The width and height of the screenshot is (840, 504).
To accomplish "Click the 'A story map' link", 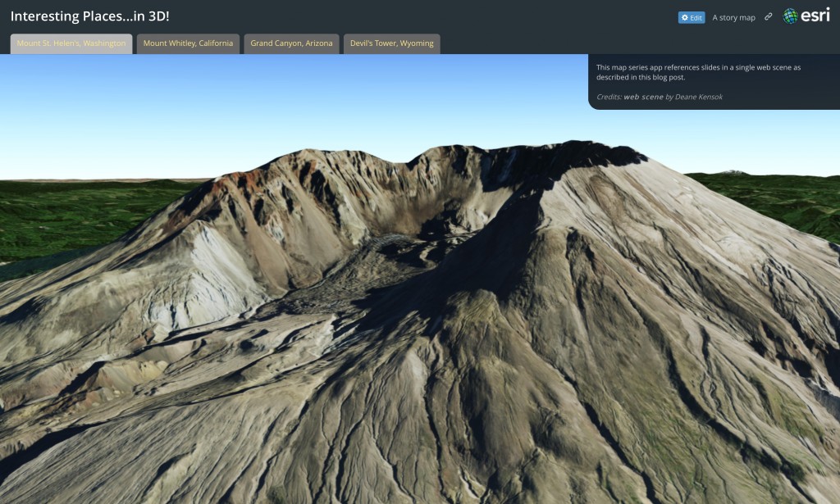I will click(733, 18).
